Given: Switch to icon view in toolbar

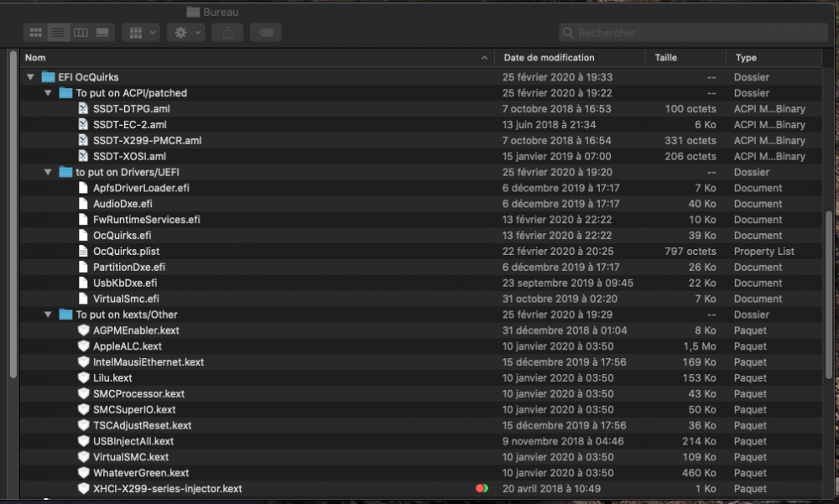Looking at the screenshot, I should (x=35, y=33).
